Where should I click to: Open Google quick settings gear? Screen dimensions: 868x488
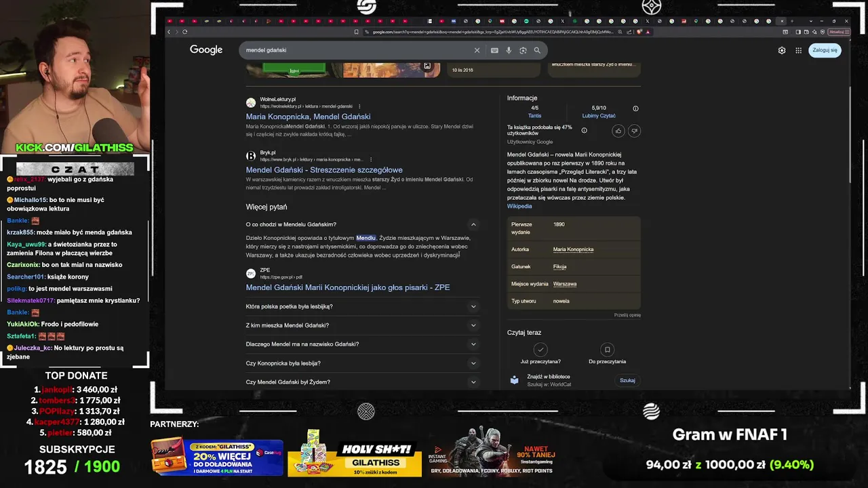782,50
